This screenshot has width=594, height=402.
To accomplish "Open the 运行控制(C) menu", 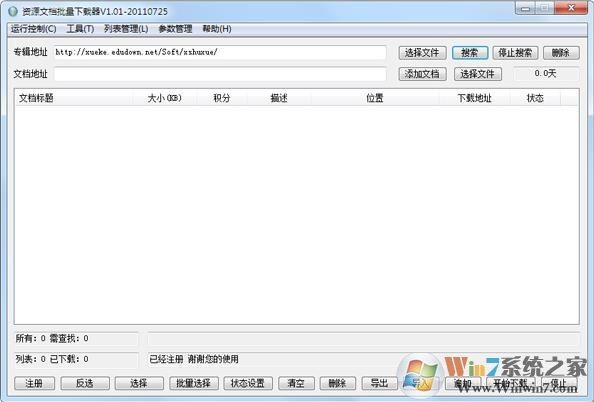I will [34, 29].
